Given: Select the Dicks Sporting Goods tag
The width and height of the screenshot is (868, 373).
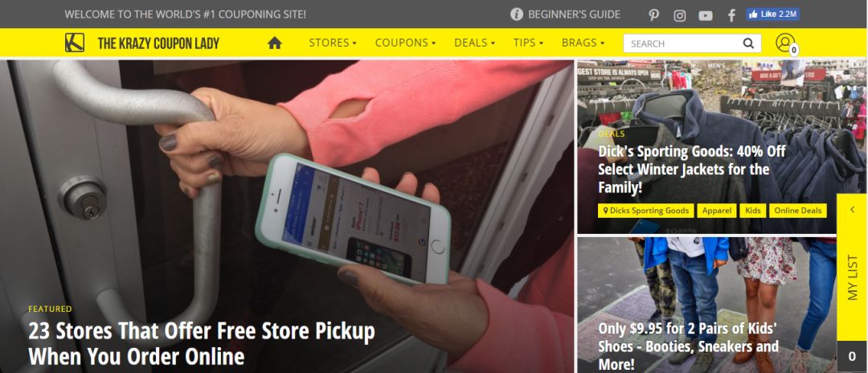Looking at the screenshot, I should 645,211.
